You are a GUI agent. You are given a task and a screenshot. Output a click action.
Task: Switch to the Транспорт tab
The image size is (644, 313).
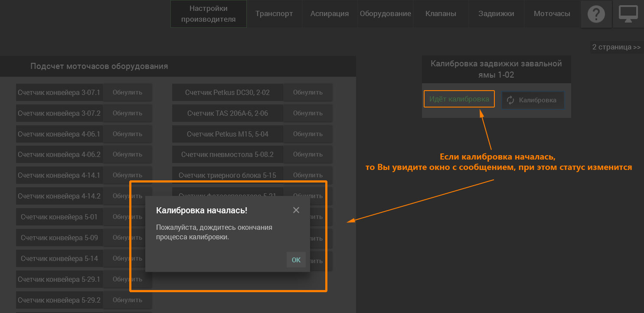pyautogui.click(x=274, y=14)
